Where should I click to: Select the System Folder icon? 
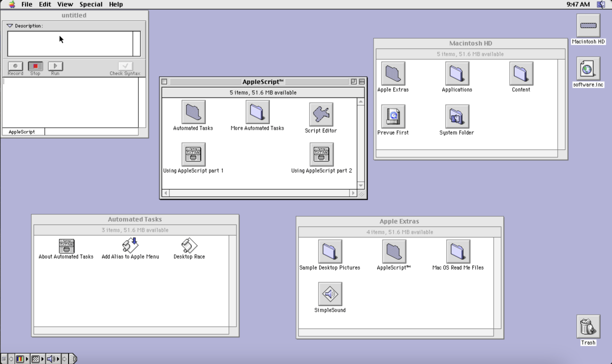click(x=456, y=117)
